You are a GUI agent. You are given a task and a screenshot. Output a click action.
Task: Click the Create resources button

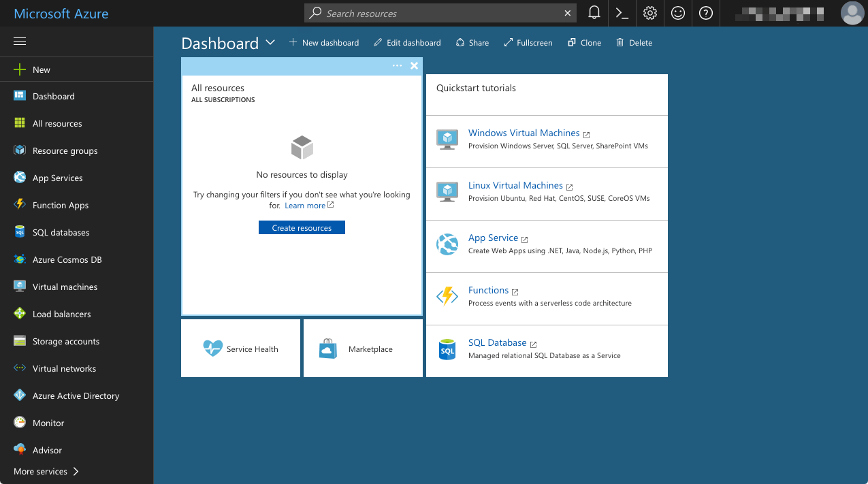302,227
